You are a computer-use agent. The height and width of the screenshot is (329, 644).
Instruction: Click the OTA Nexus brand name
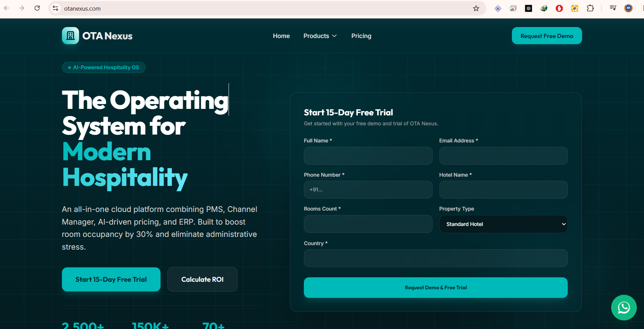point(107,36)
